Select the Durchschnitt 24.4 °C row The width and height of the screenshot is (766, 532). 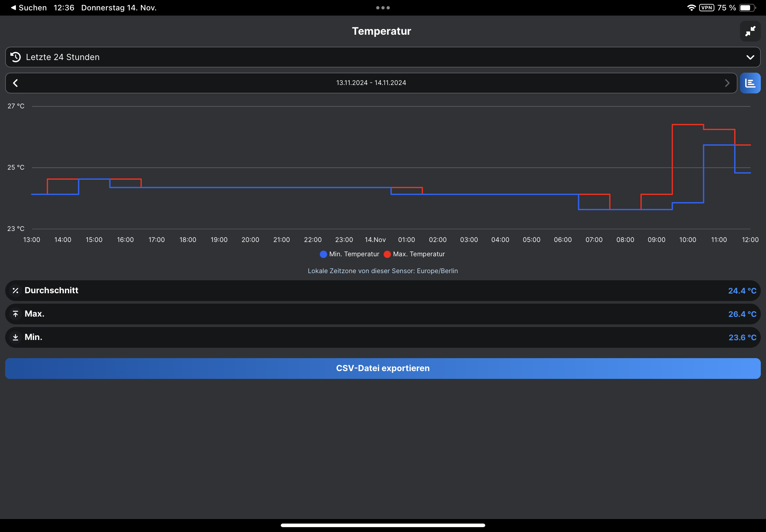click(383, 291)
